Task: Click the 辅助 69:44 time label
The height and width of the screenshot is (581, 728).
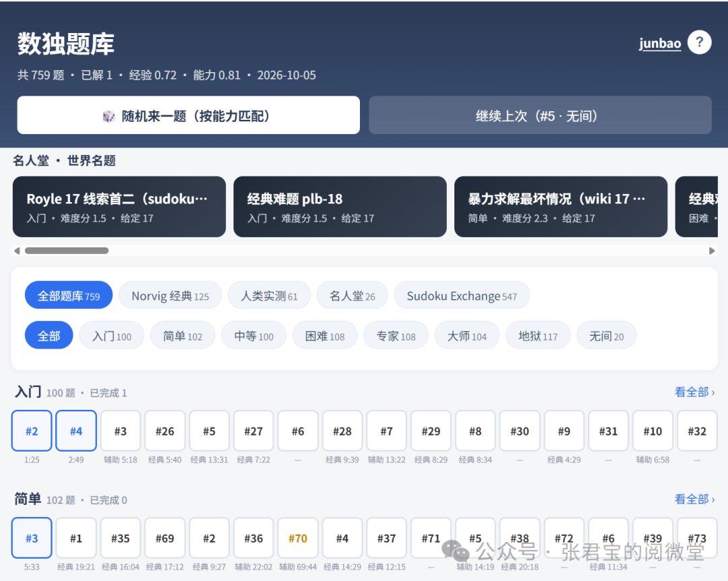Action: (298, 567)
